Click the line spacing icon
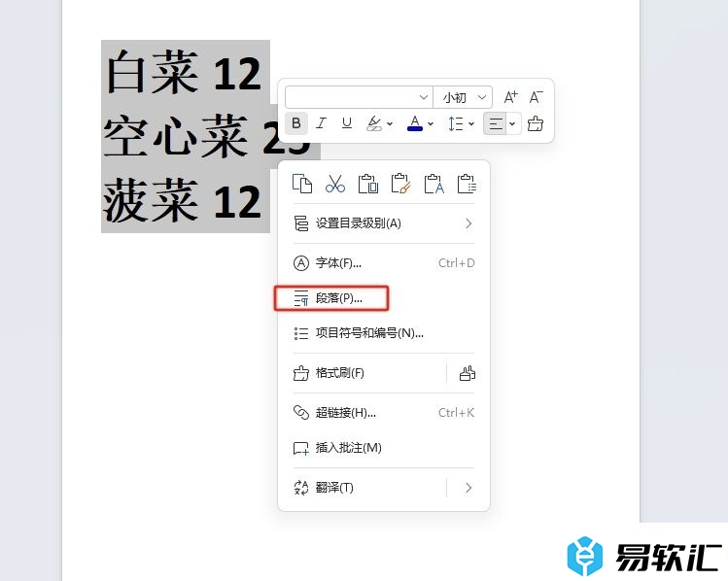728x581 pixels. click(x=456, y=123)
